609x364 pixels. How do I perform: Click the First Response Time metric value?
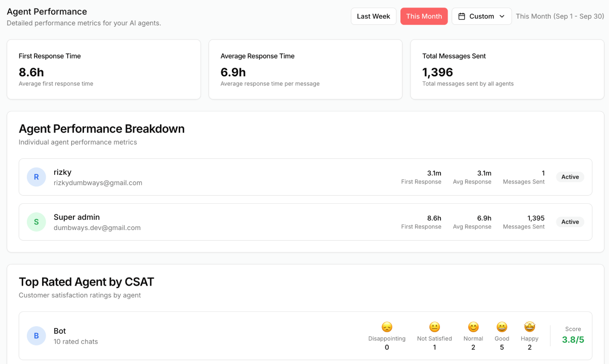(31, 72)
